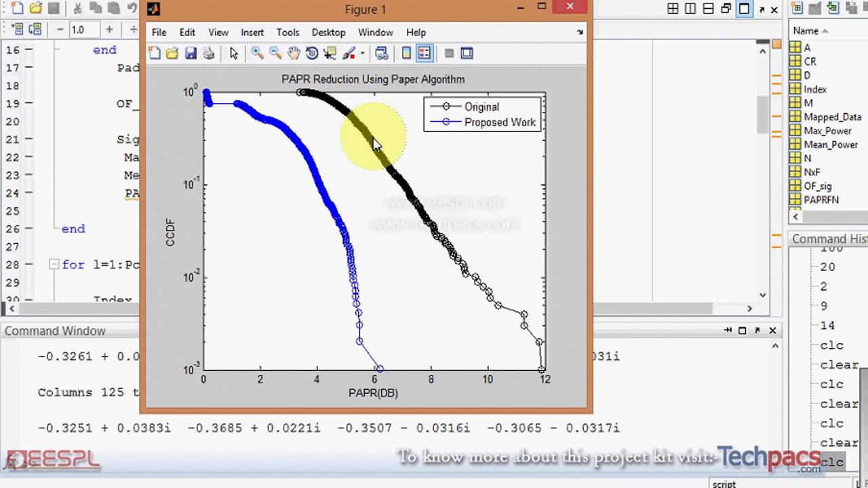The image size is (868, 488).
Task: Select single maximized editor layout icon
Action: click(744, 9)
